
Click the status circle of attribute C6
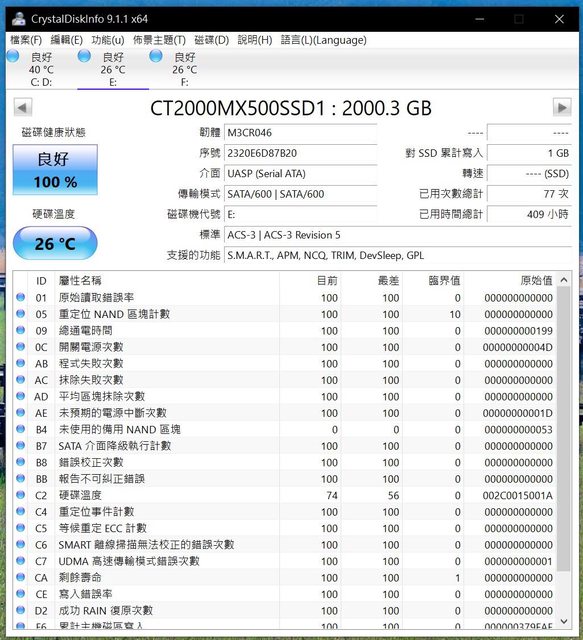click(20, 544)
